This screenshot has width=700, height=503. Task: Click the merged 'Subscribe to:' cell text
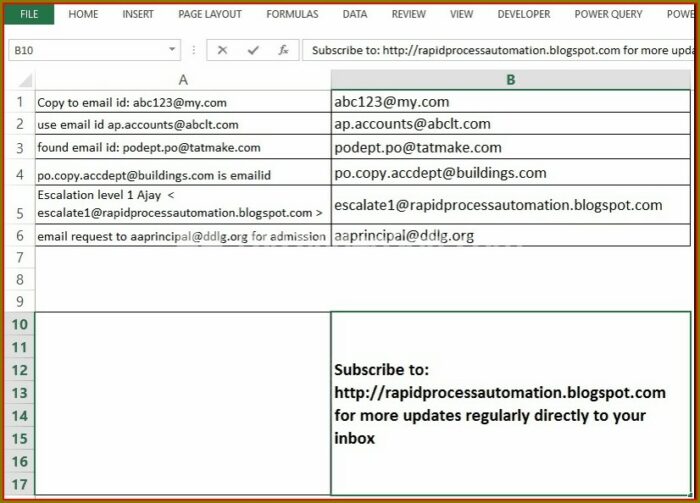point(500,404)
